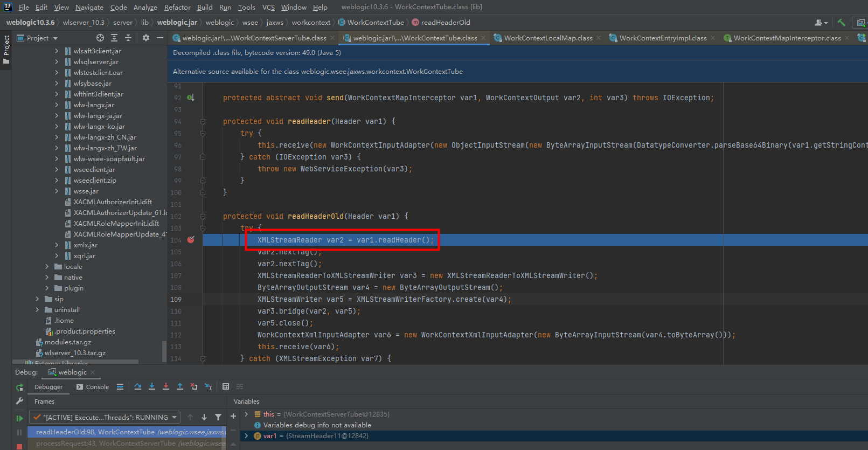Step over to next line
This screenshot has width=868, height=450.
pos(138,386)
